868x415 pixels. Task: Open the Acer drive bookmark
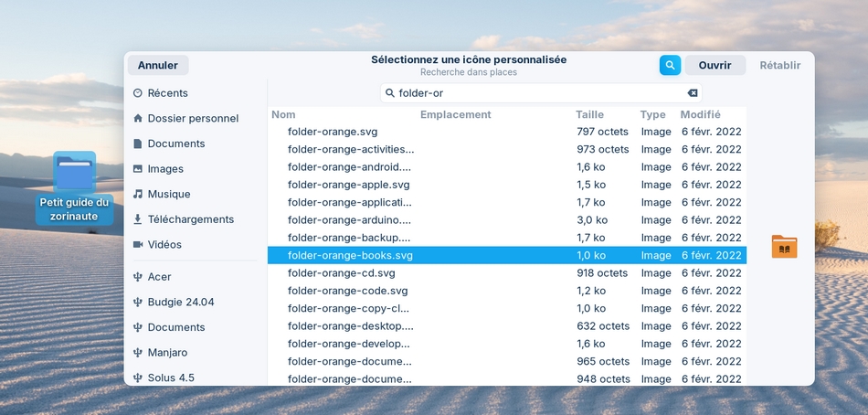159,277
